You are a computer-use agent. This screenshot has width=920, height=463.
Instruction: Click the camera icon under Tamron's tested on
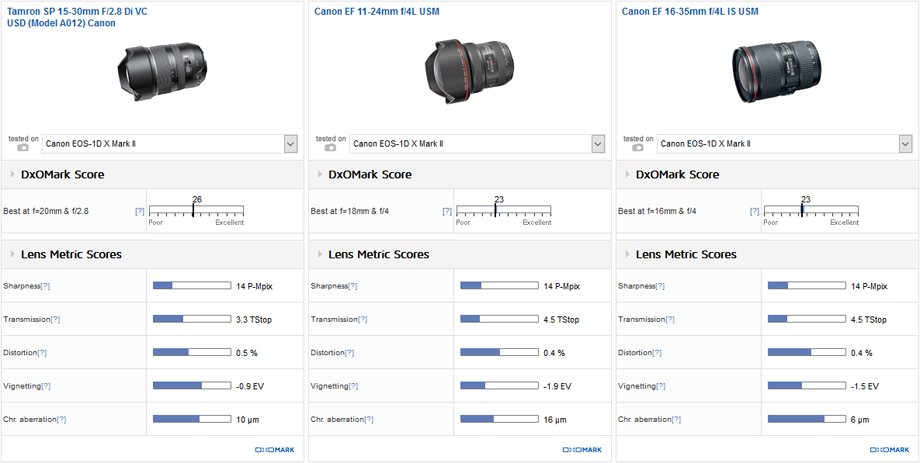[x=23, y=147]
